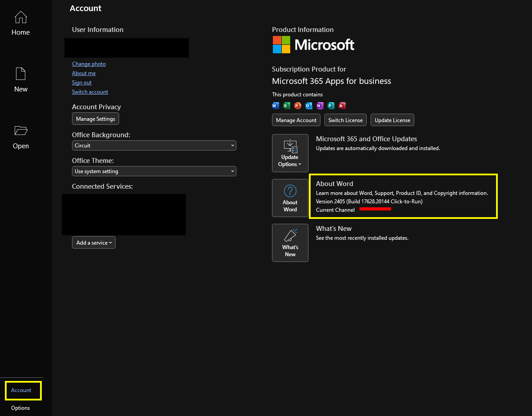
Task: Click the Switch account link
Action: pyautogui.click(x=90, y=92)
